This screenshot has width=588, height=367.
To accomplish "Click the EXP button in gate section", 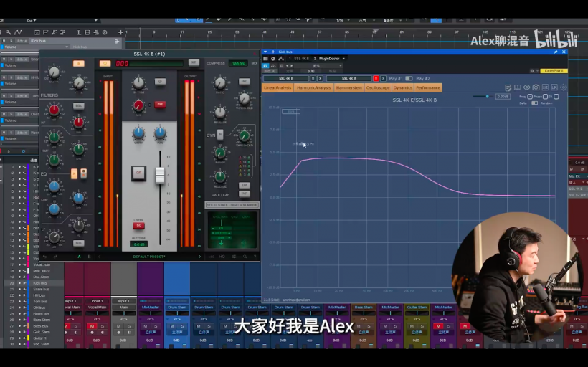I will click(244, 185).
